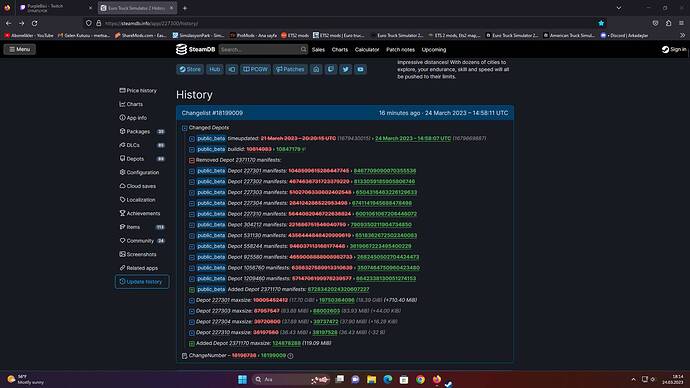Viewport: 690px width, 388px height.
Task: Click the browser address bar URL
Action: coord(152,23)
